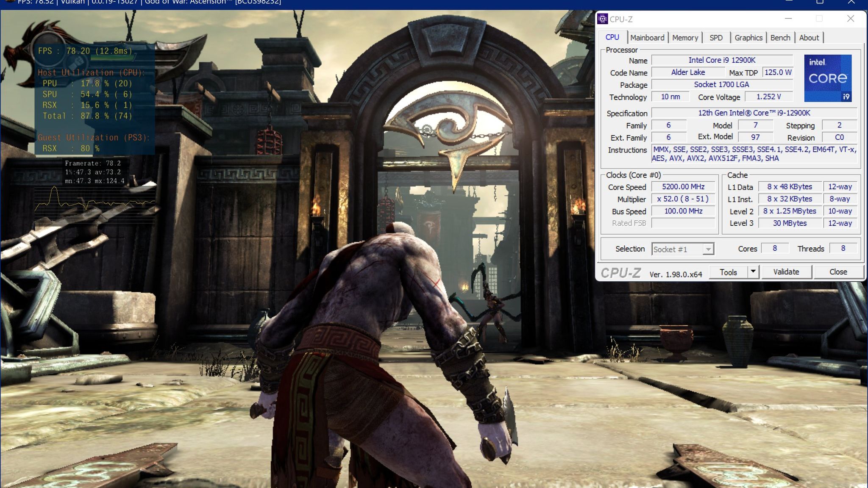Click the Core Speed value '5200.00 MHz'
Image resolution: width=868 pixels, height=488 pixels.
click(683, 187)
